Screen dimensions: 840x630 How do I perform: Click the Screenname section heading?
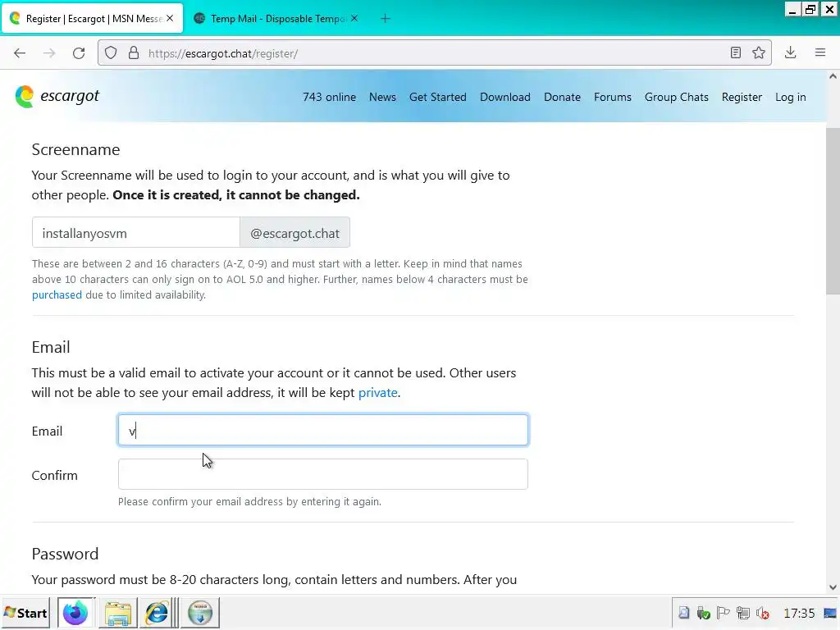click(x=75, y=149)
